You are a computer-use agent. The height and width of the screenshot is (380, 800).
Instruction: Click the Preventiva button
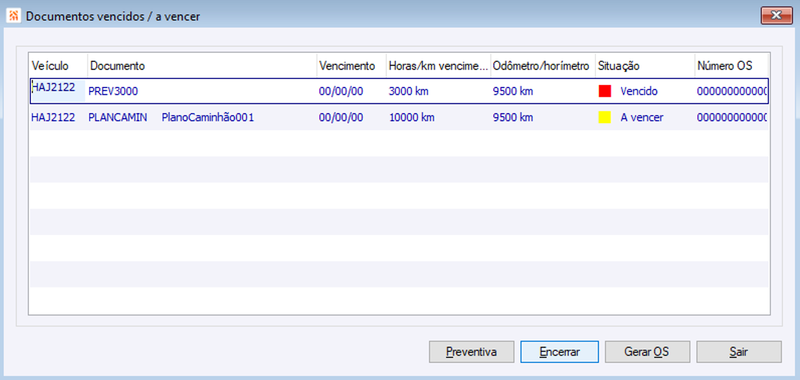pos(471,352)
